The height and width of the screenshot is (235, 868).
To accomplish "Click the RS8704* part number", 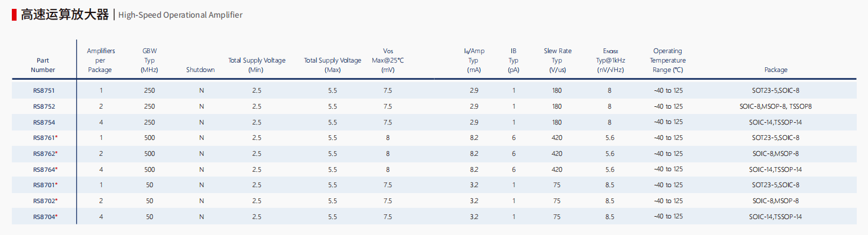I will 46,217.
